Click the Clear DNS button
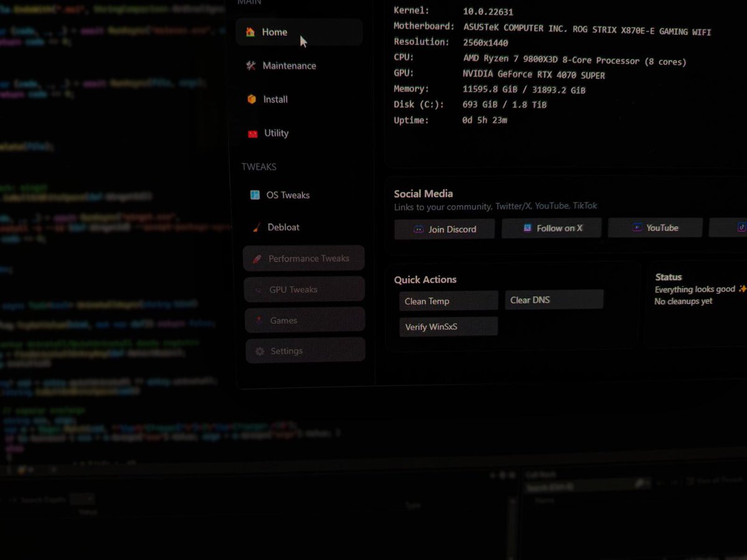 [x=554, y=299]
